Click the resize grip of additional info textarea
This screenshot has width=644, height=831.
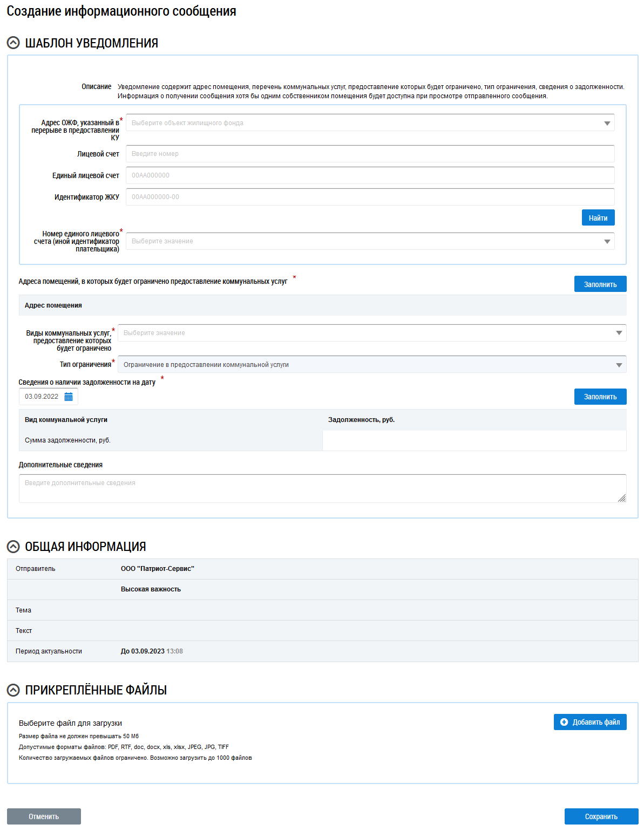(622, 498)
